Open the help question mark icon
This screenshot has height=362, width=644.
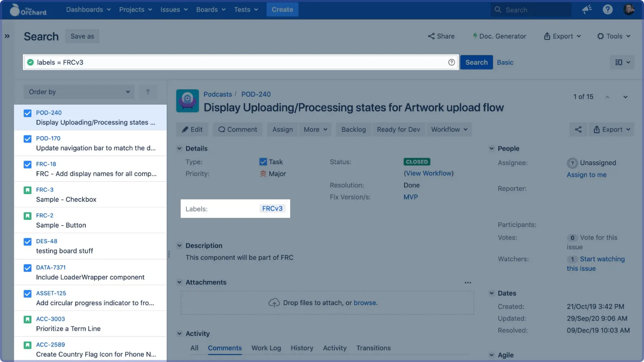point(608,10)
